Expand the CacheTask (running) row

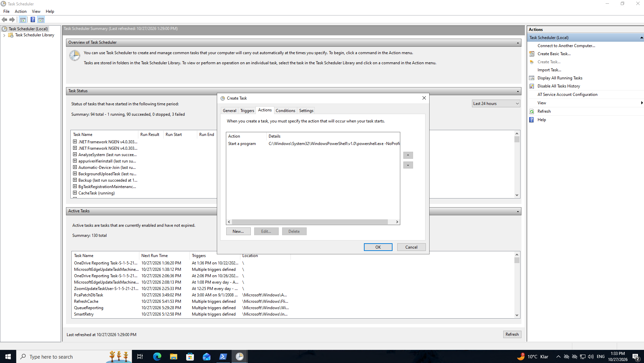(x=75, y=193)
